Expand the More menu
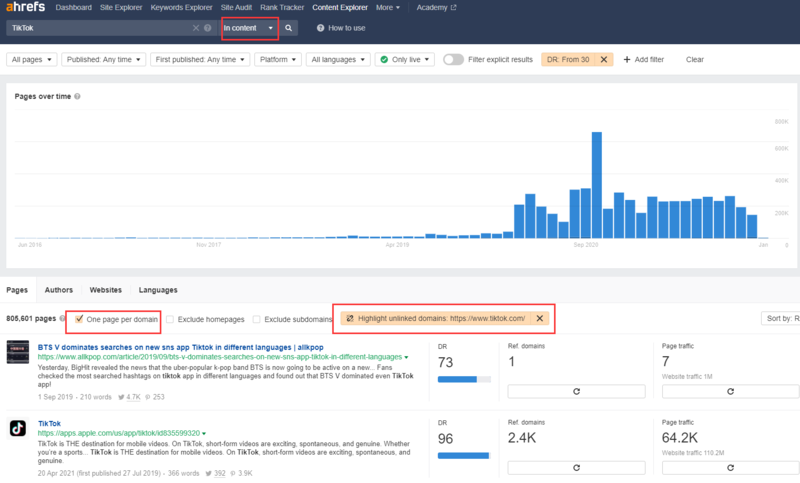 click(x=388, y=8)
